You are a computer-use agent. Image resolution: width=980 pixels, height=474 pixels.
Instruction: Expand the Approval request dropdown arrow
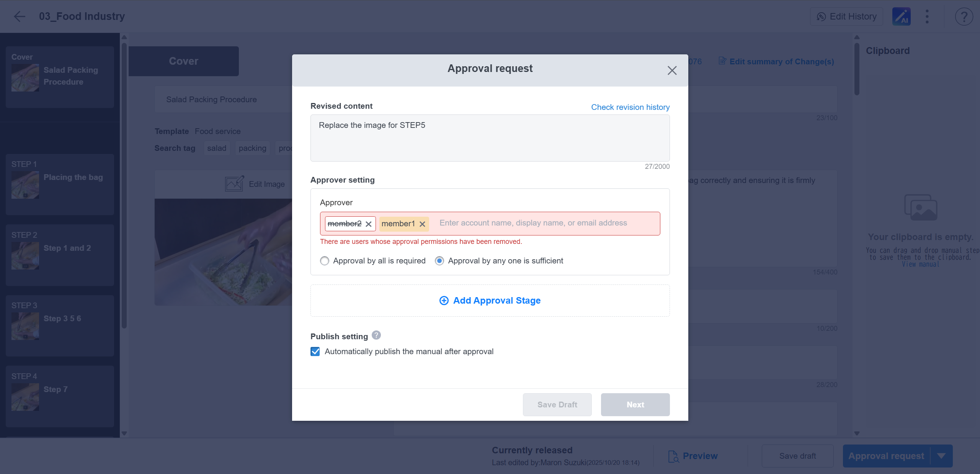click(x=941, y=456)
